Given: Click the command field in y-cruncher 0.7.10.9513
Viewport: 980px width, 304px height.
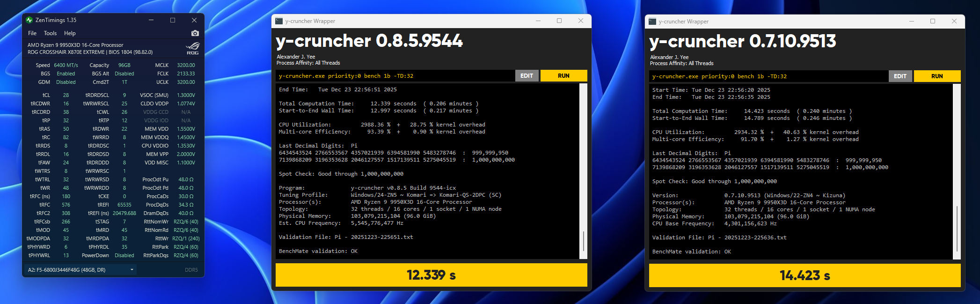Looking at the screenshot, I should 768,76.
